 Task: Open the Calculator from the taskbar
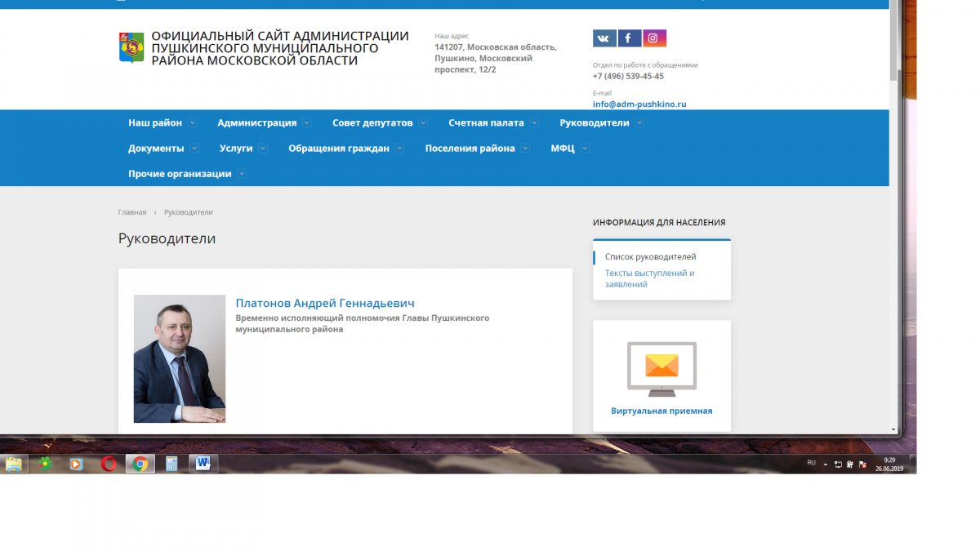click(171, 464)
